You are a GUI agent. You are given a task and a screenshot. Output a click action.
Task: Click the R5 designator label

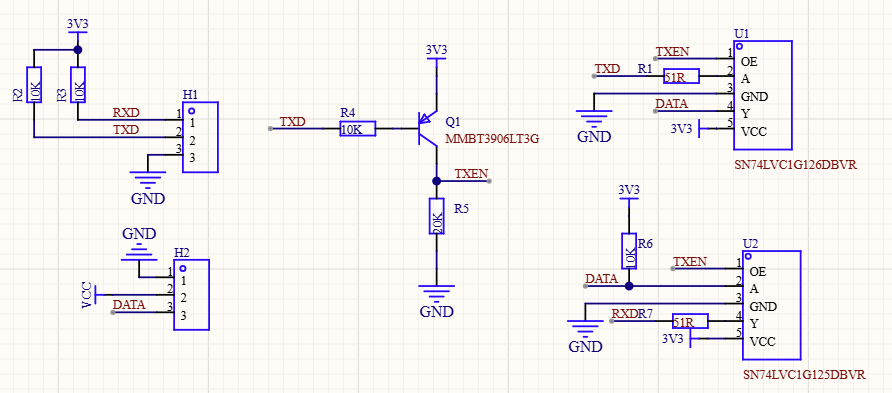click(x=461, y=209)
